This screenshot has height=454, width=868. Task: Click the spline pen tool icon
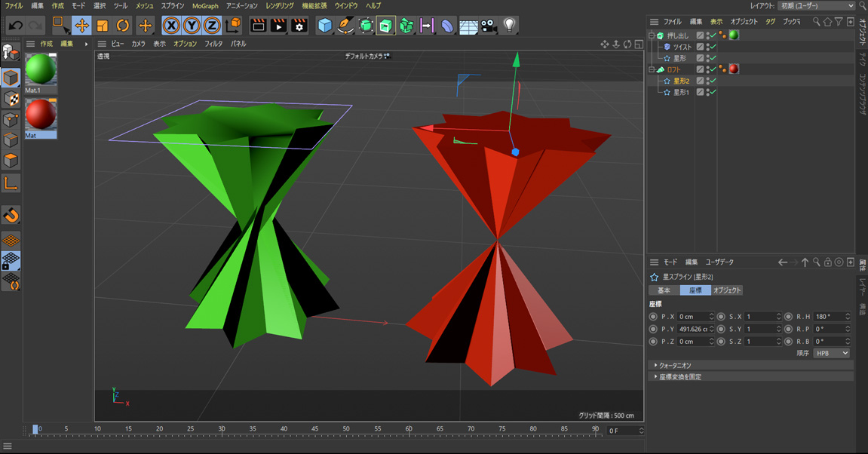tap(345, 26)
